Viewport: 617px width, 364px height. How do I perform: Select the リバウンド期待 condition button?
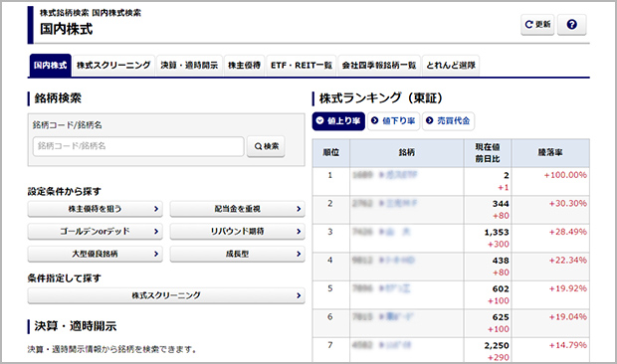[x=237, y=231]
